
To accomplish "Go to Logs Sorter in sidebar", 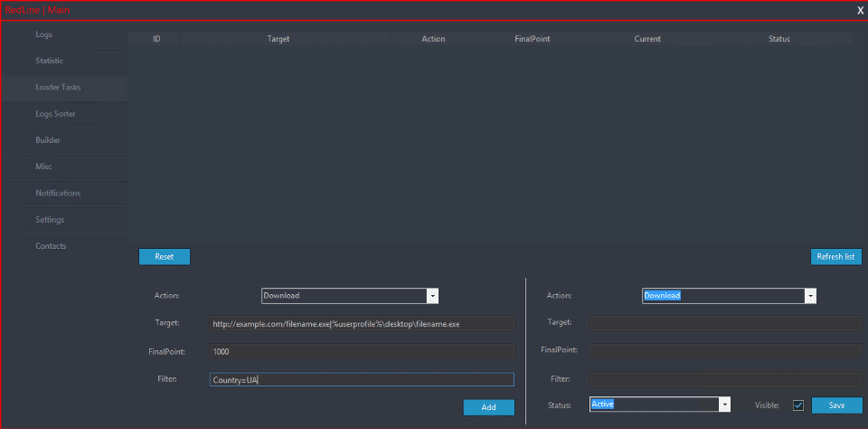I will tap(63, 114).
